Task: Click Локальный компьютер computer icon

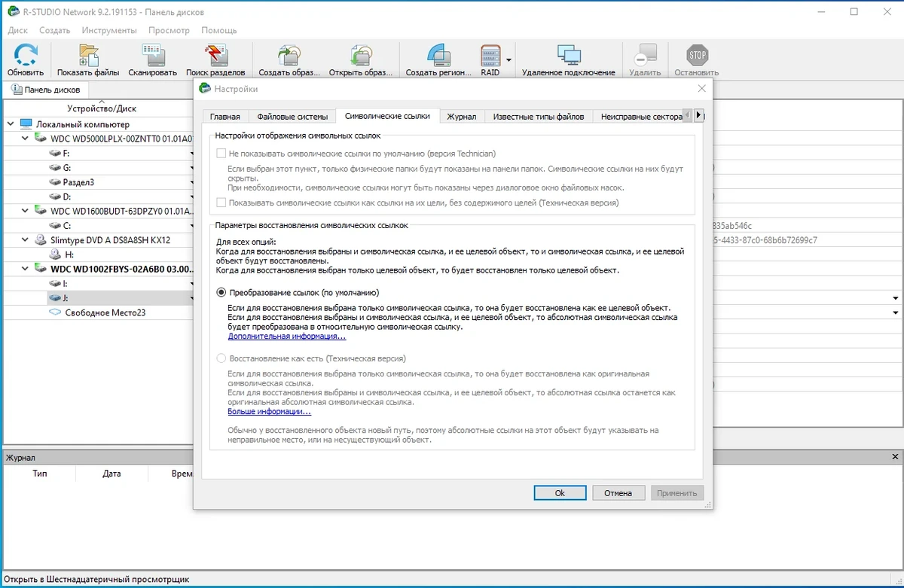Action: 26,124
